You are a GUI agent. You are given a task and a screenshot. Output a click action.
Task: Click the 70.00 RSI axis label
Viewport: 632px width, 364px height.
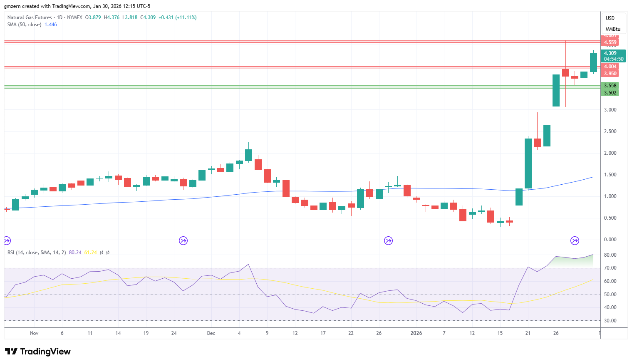pos(610,268)
